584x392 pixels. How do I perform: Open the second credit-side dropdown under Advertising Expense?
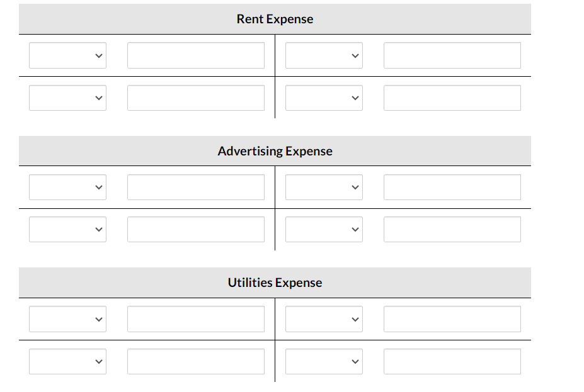[x=324, y=229]
